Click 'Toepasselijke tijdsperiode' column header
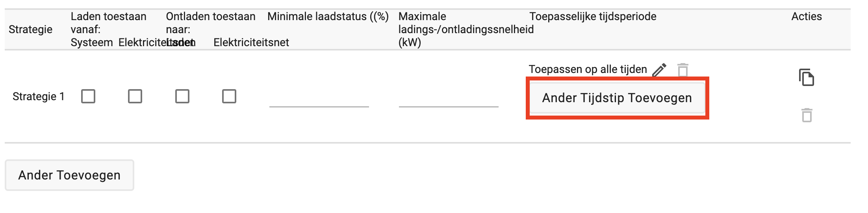Screen dimensions: 868x213 593,17
